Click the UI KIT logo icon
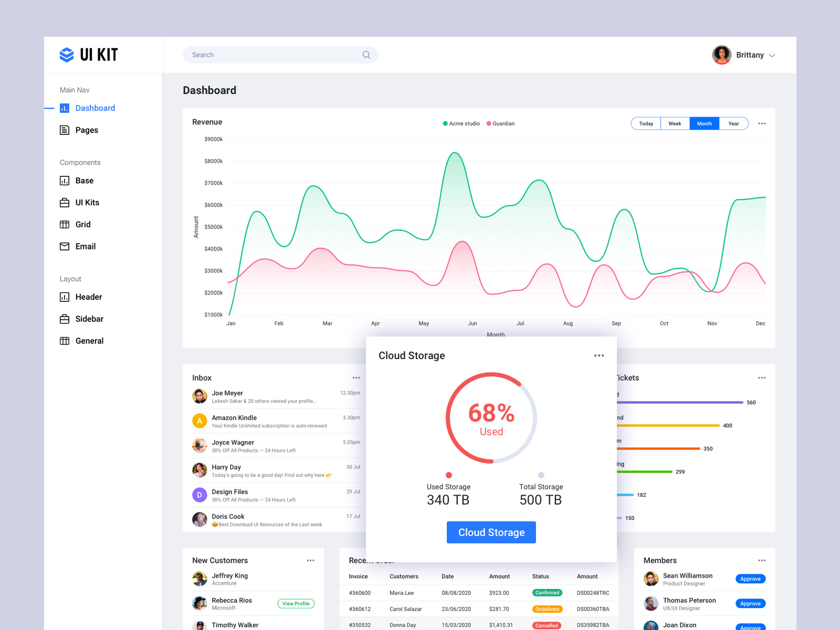840x630 pixels. point(66,55)
